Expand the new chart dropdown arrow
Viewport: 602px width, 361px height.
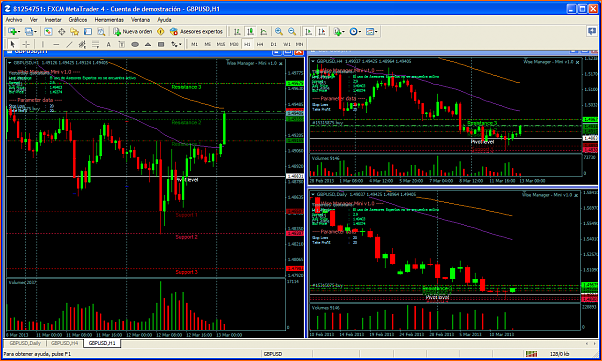18,31
